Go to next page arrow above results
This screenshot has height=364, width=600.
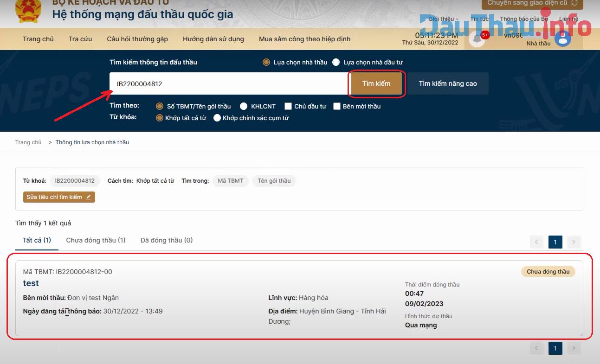(x=574, y=242)
